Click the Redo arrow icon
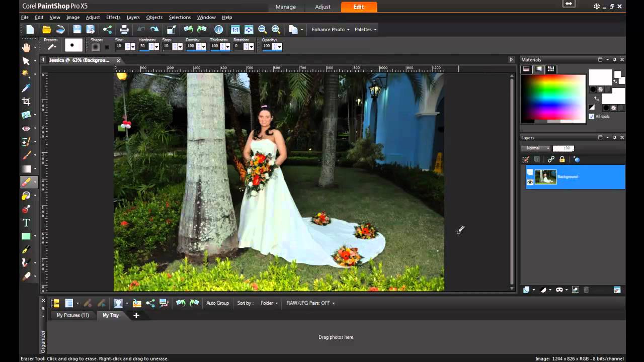The width and height of the screenshot is (644, 362). click(x=154, y=30)
